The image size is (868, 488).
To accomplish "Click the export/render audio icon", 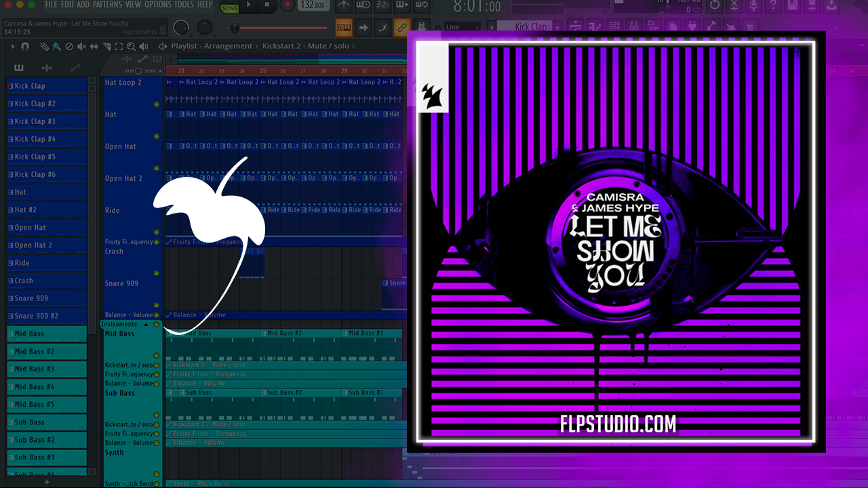I will tap(811, 6).
